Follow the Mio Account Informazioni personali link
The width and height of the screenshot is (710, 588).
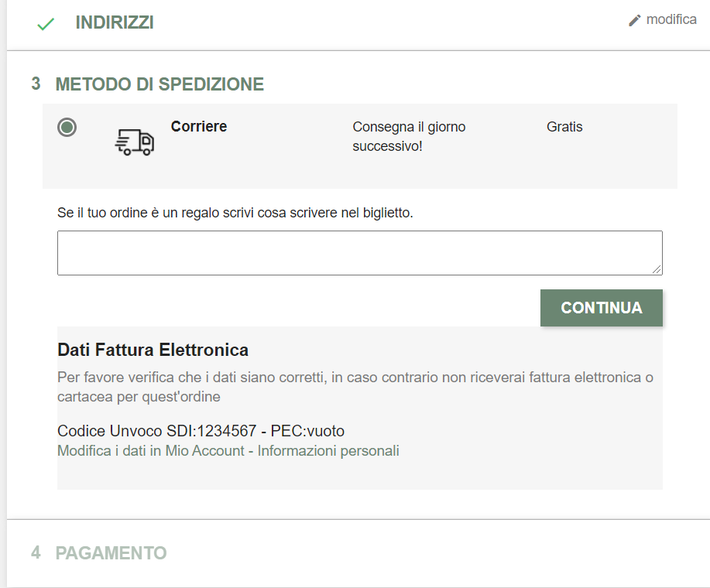(228, 451)
